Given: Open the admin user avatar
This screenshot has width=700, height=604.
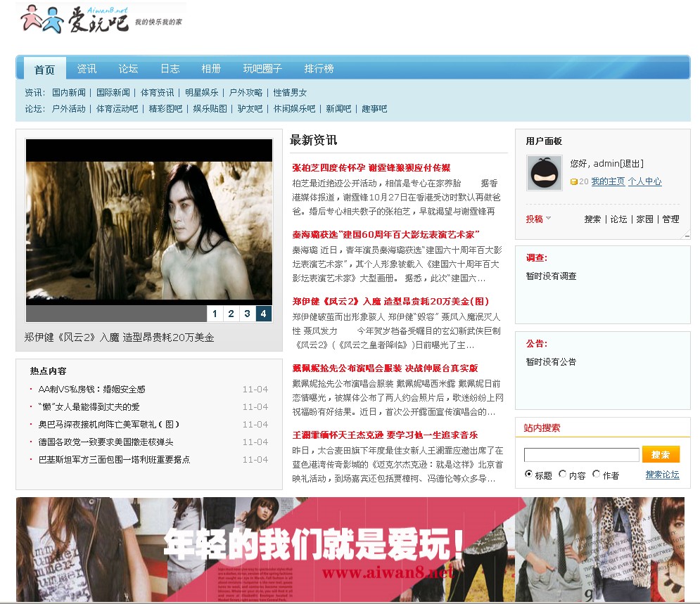Looking at the screenshot, I should tap(545, 173).
